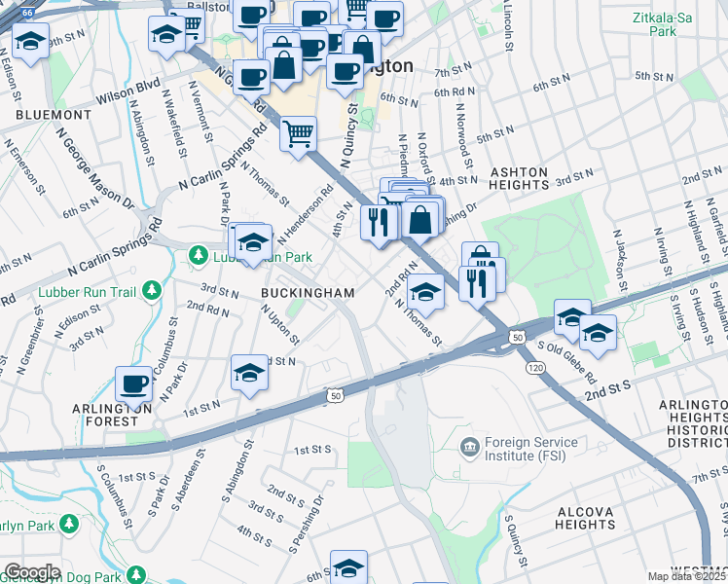This screenshot has width=728, height=584.
Task: Click the tree icon beside the 'arlyn Park' label
Action: coord(68,525)
